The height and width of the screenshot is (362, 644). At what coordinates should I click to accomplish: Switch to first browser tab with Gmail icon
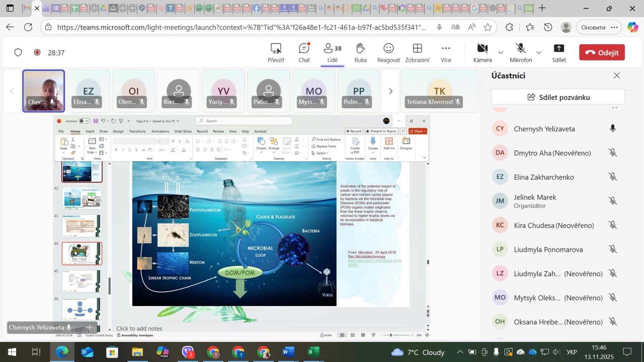tap(26, 8)
